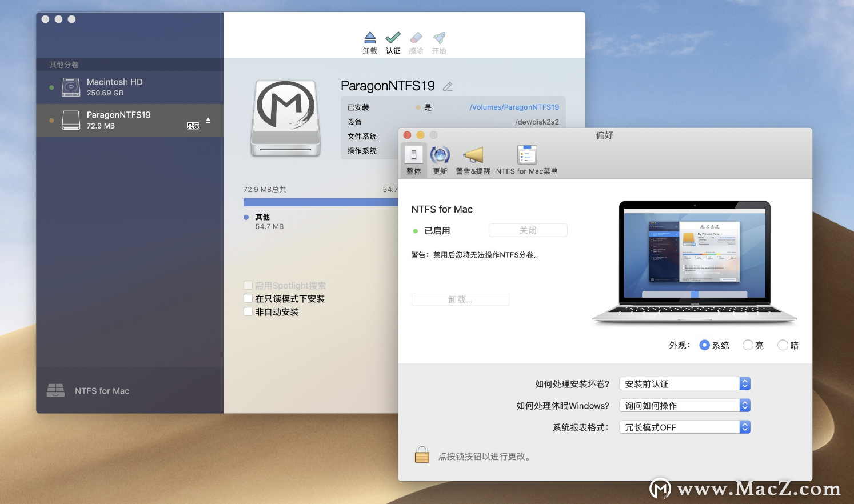The width and height of the screenshot is (854, 504).
Task: Click the NTFS for Mac heading in Preferences
Action: pyautogui.click(x=442, y=209)
